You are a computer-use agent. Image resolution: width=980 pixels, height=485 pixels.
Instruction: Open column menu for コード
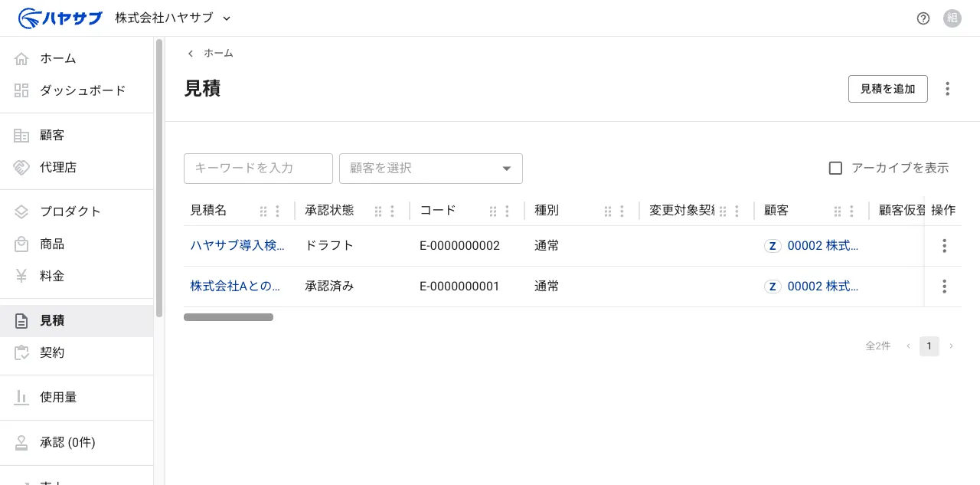coord(507,211)
